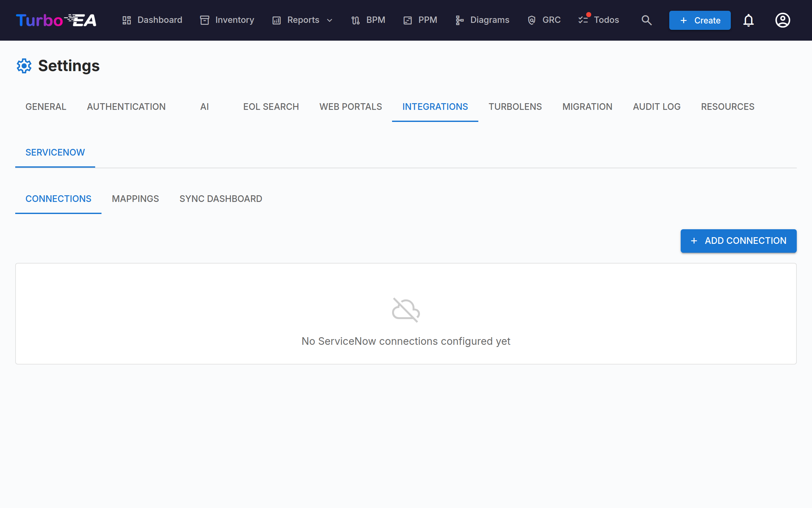
Task: Open PPM from the top bar
Action: point(420,20)
